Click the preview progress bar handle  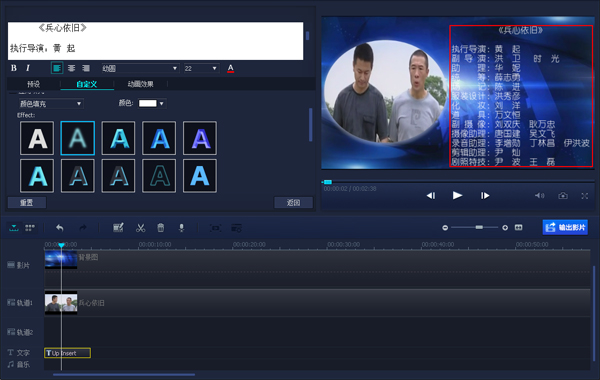328,182
